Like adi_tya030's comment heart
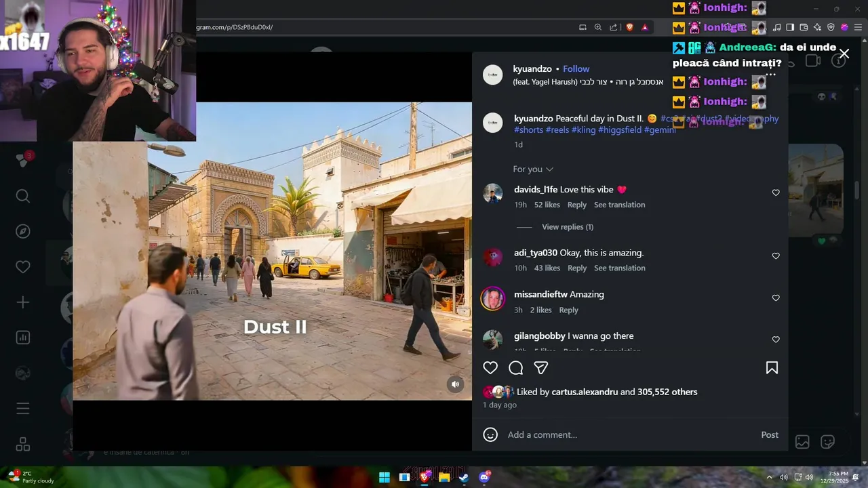This screenshot has height=488, width=868. point(776,256)
